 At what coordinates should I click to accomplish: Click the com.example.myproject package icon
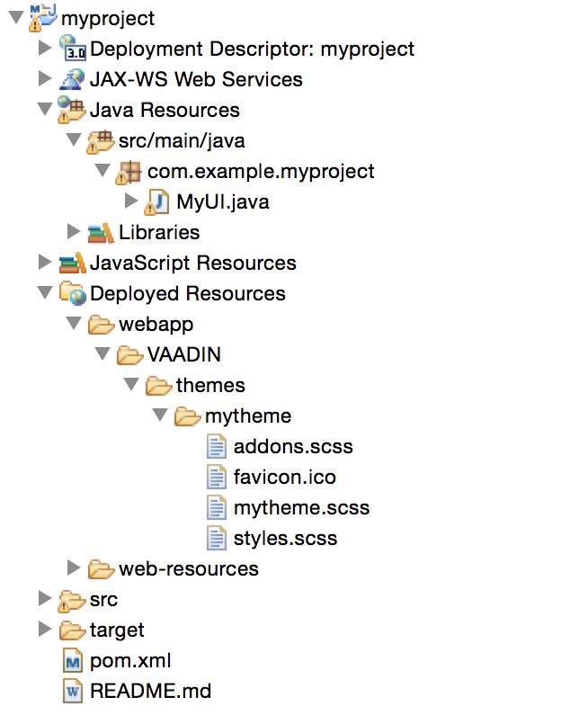coord(129,172)
